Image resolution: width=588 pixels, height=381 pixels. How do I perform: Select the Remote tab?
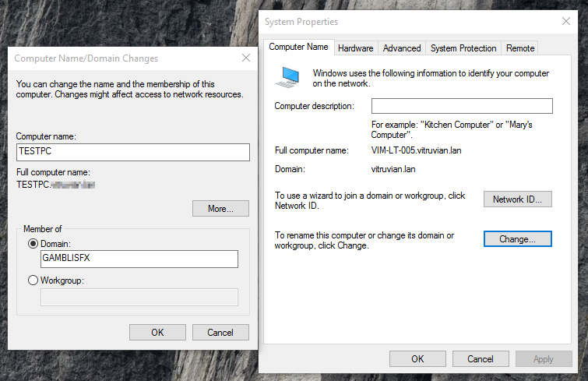[x=520, y=48]
